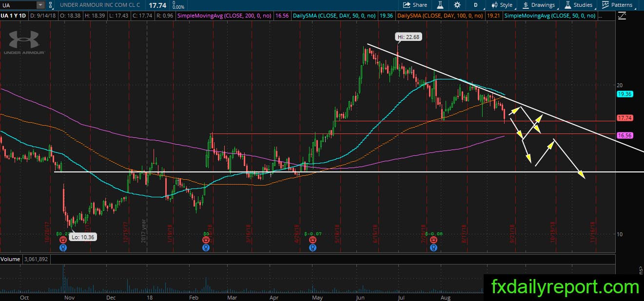Click the UA 1 Y 1D chart label

pos(14,16)
